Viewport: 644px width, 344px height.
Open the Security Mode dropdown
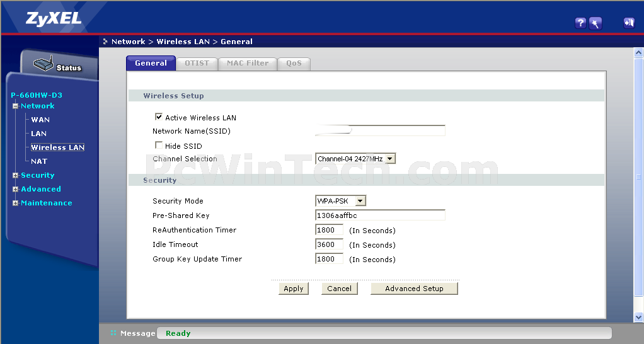340,201
